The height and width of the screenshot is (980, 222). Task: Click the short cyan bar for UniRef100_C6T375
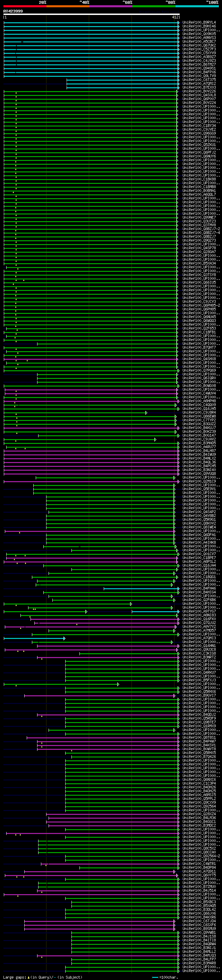(123, 80)
